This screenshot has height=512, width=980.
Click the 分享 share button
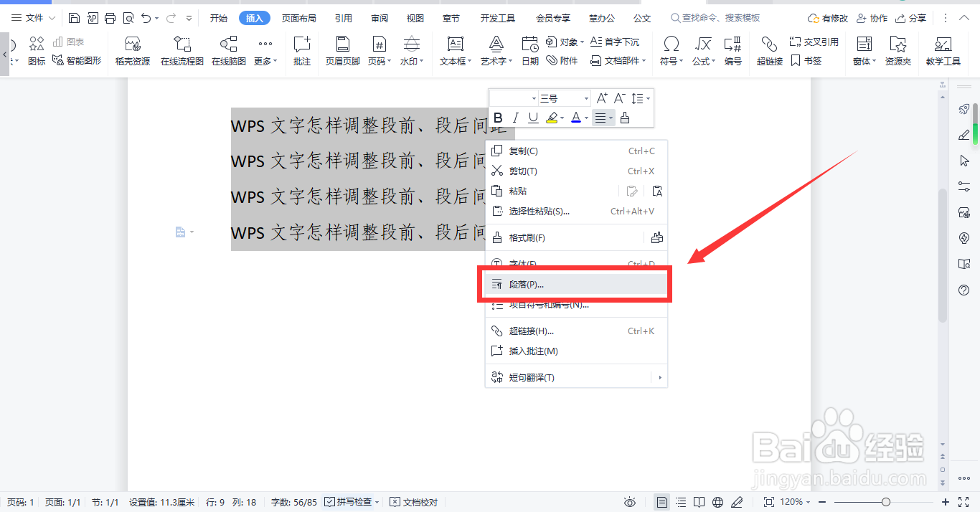pyautogui.click(x=910, y=18)
